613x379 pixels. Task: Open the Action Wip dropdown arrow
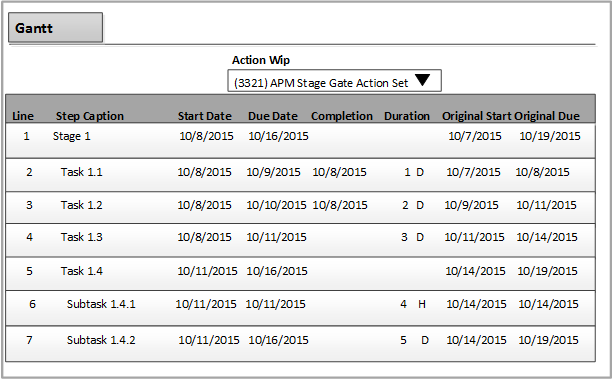point(423,80)
